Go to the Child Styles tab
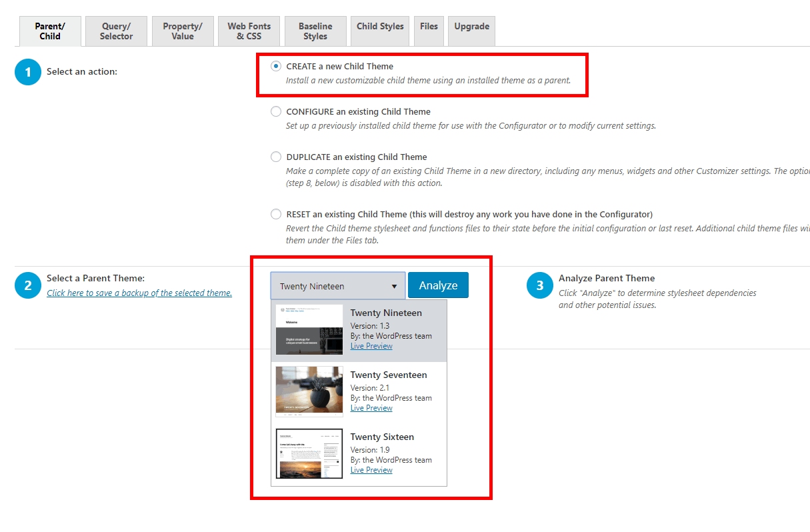 [380, 27]
